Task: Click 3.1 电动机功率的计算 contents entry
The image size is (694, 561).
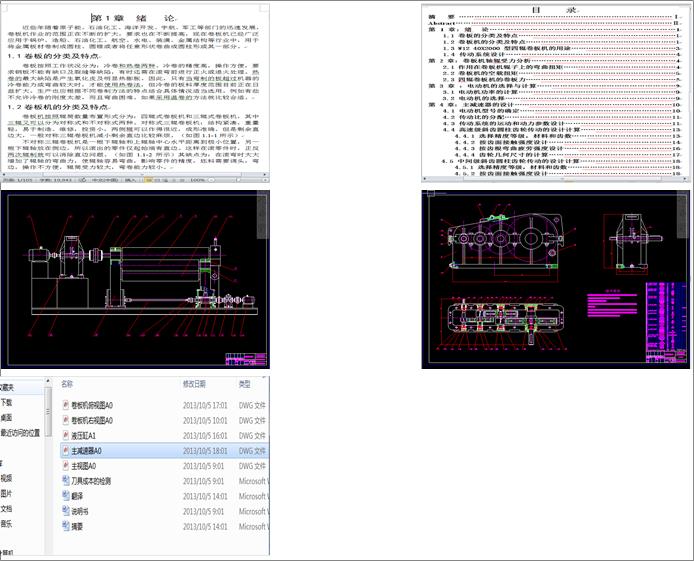Action: [562, 92]
